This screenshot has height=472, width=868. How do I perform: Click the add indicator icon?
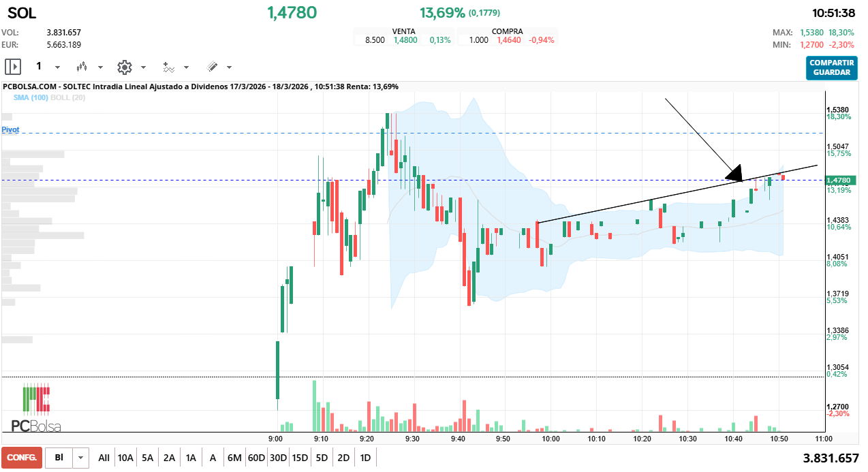[x=168, y=67]
